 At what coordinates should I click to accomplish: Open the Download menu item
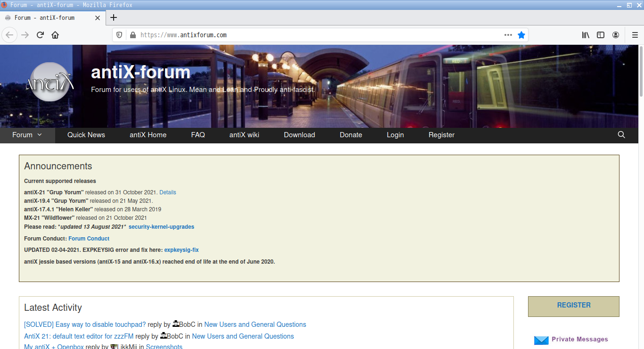click(x=299, y=135)
